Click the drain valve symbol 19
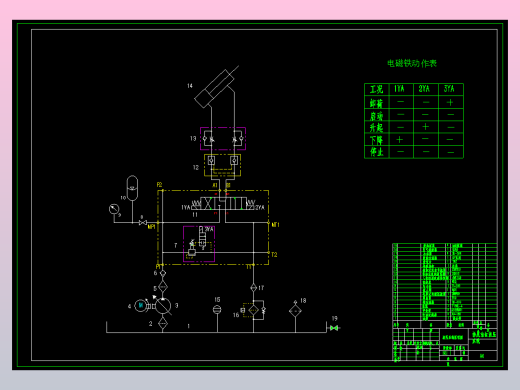The image size is (520, 390). (x=334, y=328)
